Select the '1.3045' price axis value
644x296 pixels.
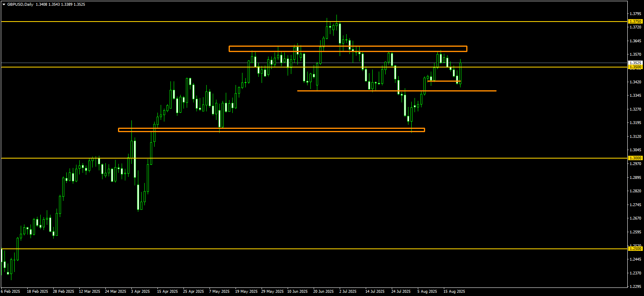pyautogui.click(x=635, y=150)
